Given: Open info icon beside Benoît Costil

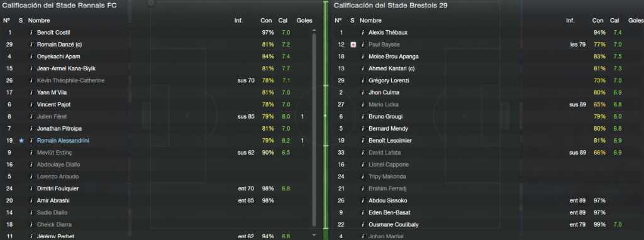Looking at the screenshot, I should 31,33.
